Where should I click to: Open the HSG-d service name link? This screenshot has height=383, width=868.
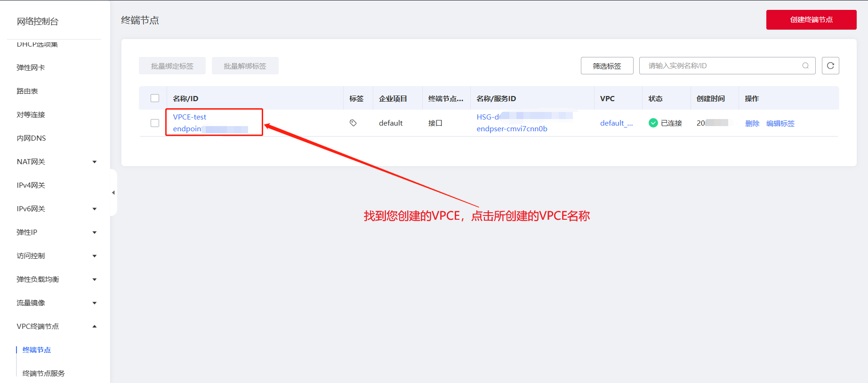488,117
